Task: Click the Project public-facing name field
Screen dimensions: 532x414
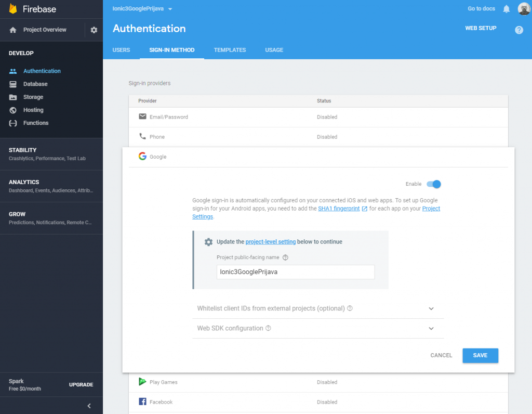Action: click(295, 272)
